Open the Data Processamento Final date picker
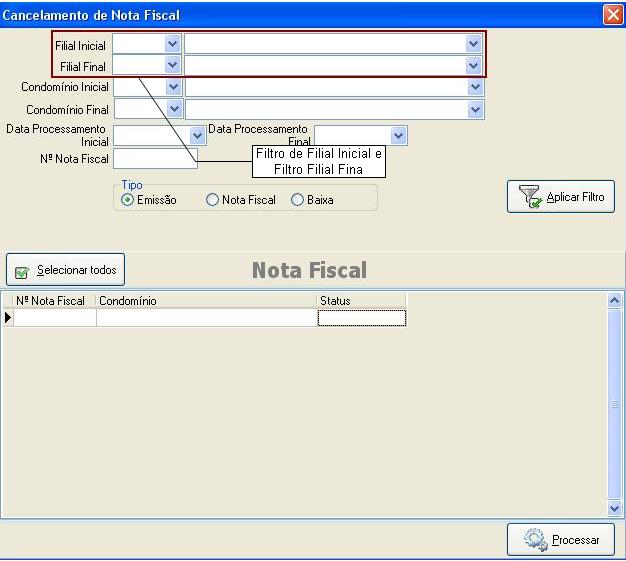 [x=399, y=136]
